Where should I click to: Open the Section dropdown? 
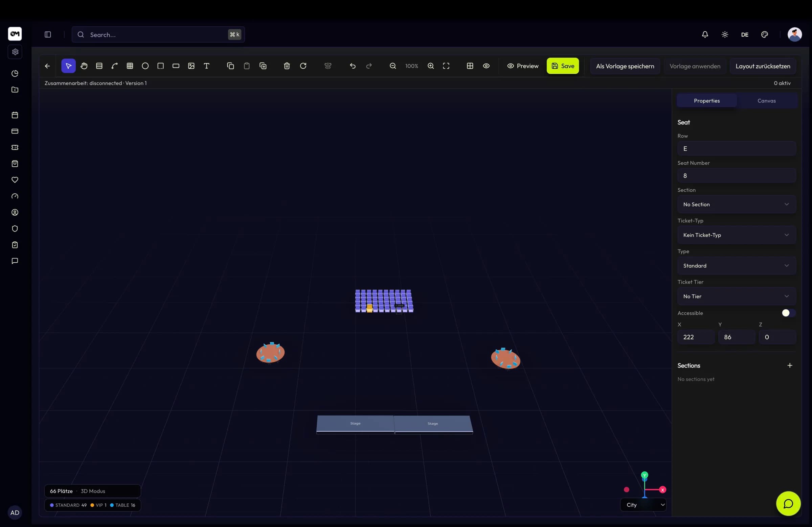point(737,204)
